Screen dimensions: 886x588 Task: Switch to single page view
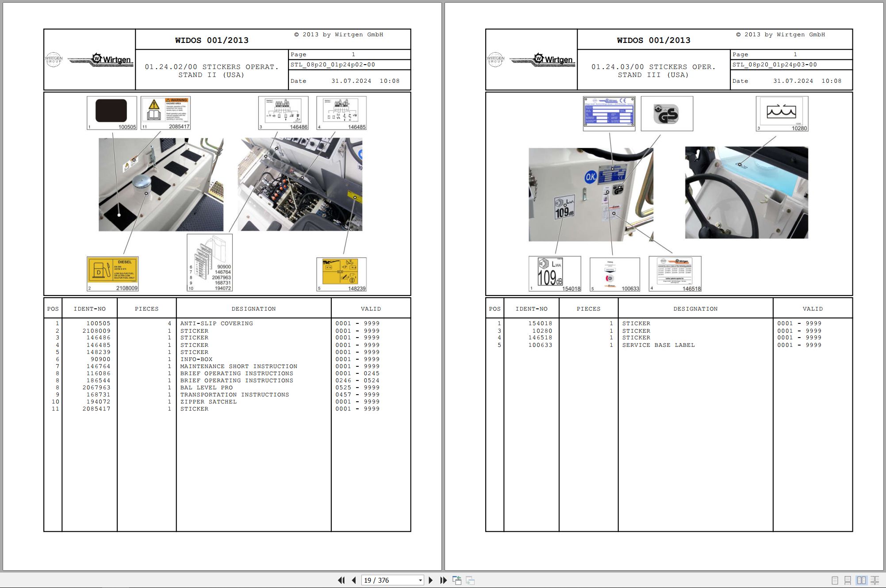(835, 580)
